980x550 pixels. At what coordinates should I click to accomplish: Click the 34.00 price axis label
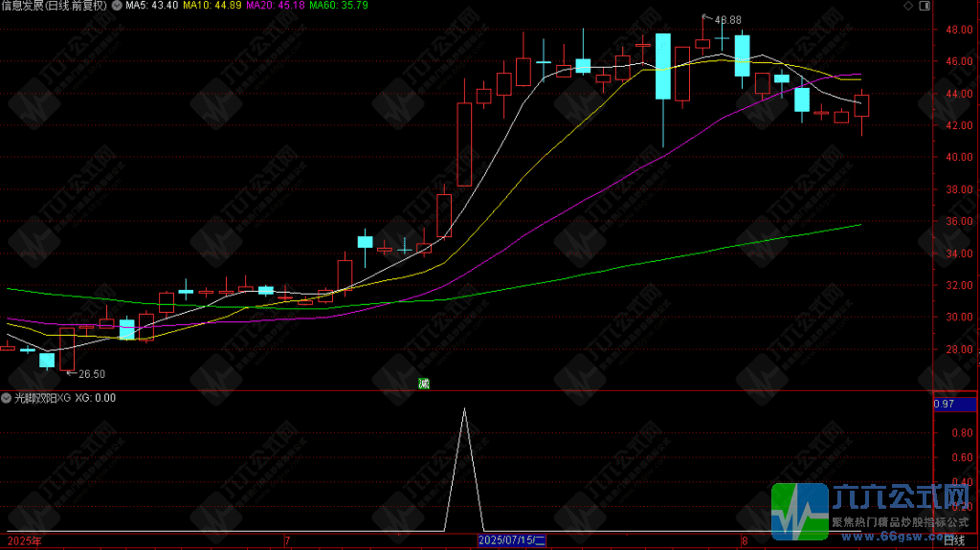pos(959,253)
